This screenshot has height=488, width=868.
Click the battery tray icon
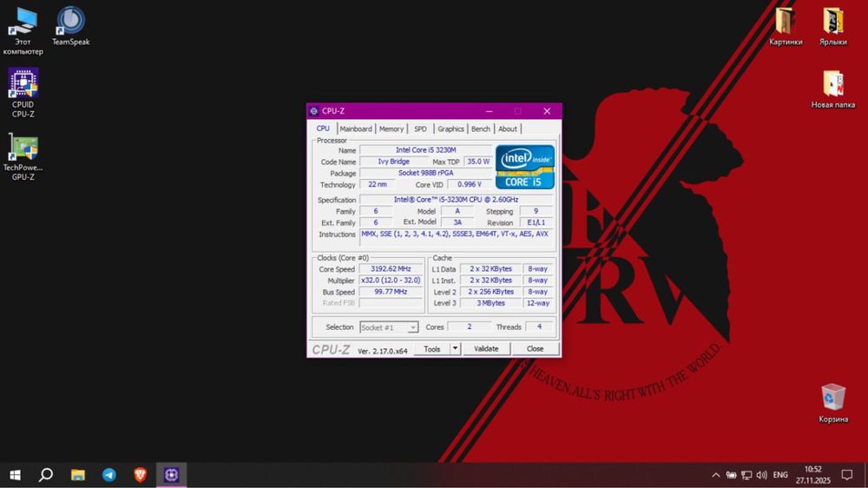click(731, 475)
